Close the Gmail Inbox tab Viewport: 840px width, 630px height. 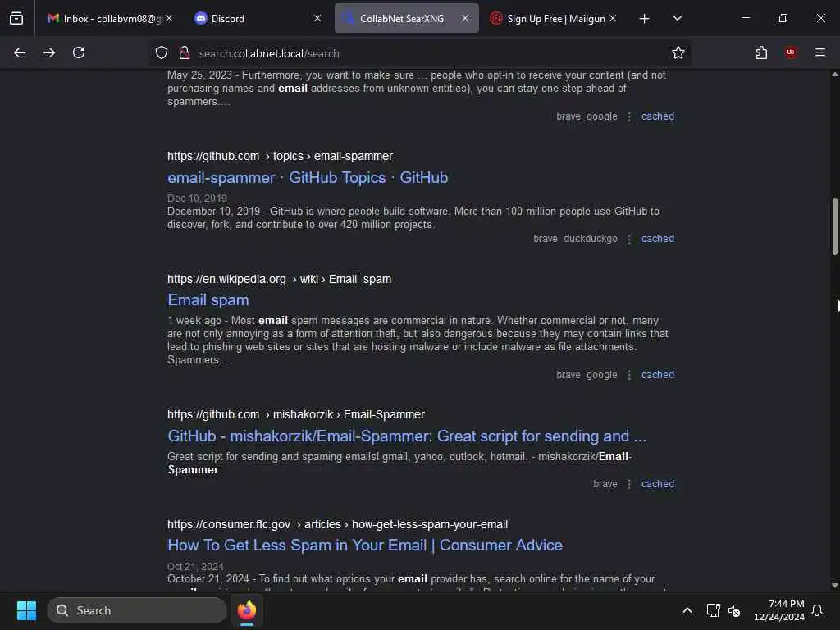click(x=169, y=18)
